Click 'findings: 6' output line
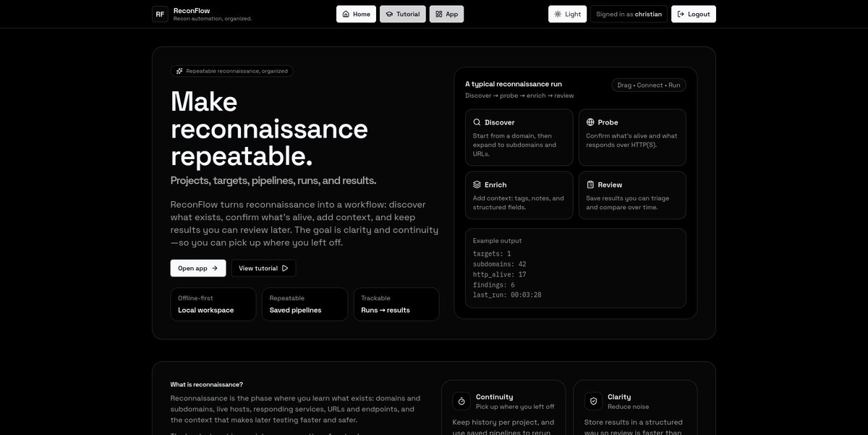The height and width of the screenshot is (435, 868). [494, 284]
